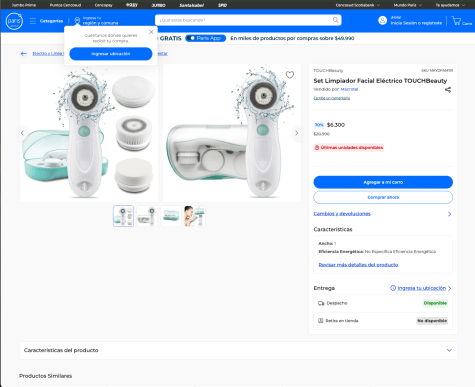Open the Paris logo home link

tap(14, 21)
